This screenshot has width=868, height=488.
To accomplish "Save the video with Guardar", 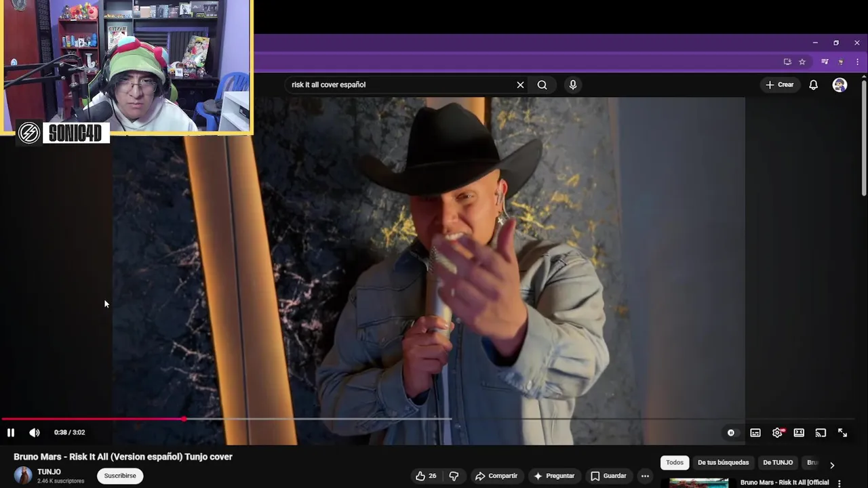I will pyautogui.click(x=609, y=476).
